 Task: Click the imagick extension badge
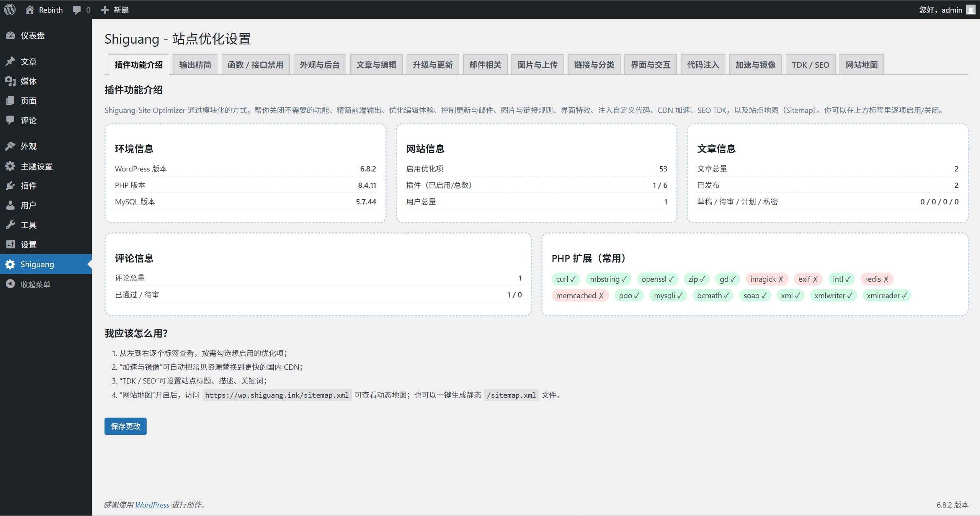[x=766, y=279]
